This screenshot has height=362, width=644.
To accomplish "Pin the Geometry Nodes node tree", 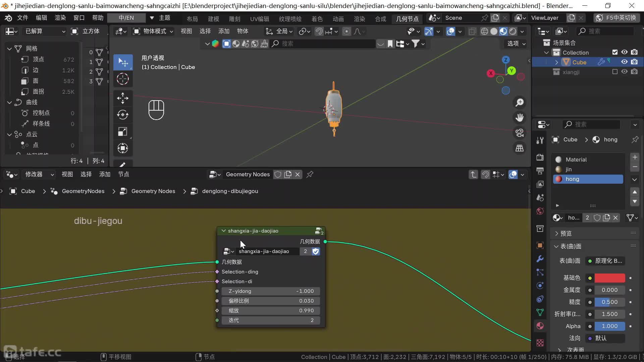I will [310, 174].
